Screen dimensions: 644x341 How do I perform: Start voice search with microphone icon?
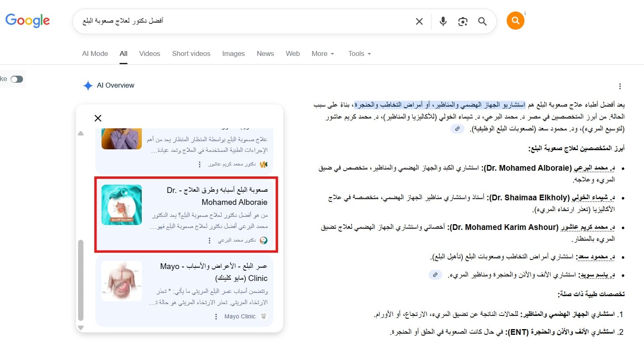[x=443, y=21]
